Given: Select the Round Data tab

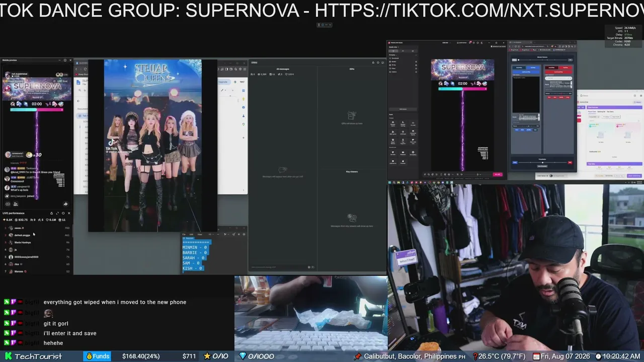Looking at the screenshot, I should click(593, 111).
